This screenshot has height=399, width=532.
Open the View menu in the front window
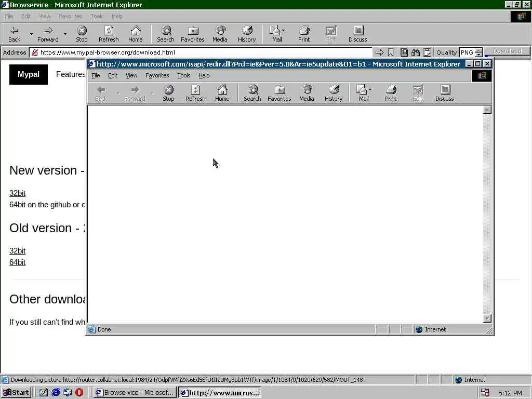[x=131, y=75]
